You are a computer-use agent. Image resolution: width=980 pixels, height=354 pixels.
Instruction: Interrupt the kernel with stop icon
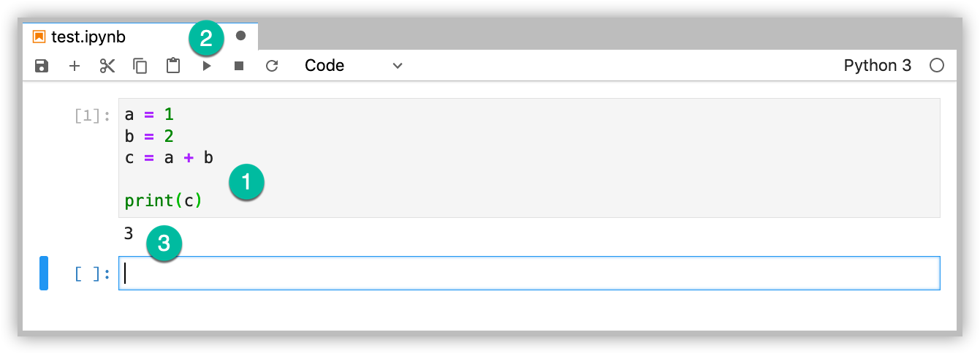coord(238,66)
